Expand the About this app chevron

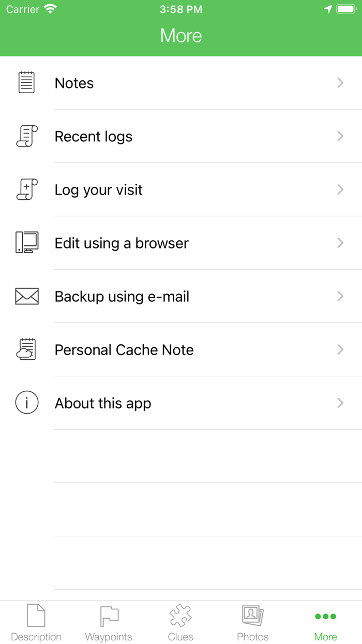[340, 403]
